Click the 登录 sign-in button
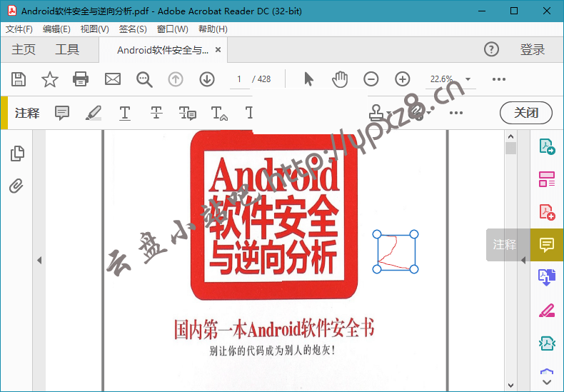This screenshot has width=564, height=392. pos(533,49)
